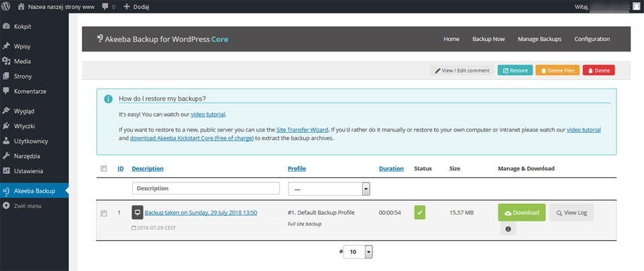Open rows-per-page dropdown showing 10

click(x=358, y=252)
